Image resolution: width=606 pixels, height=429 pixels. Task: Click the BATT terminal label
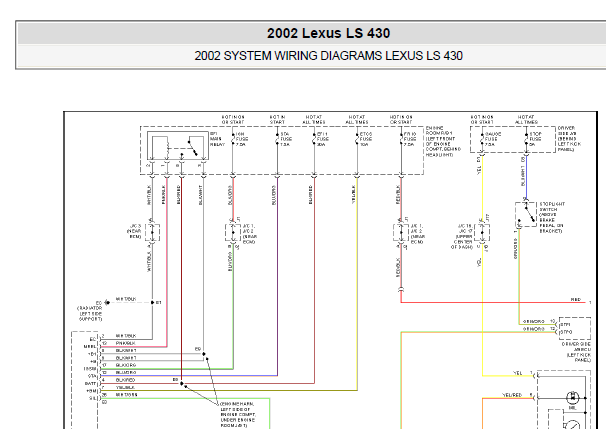[x=90, y=384]
